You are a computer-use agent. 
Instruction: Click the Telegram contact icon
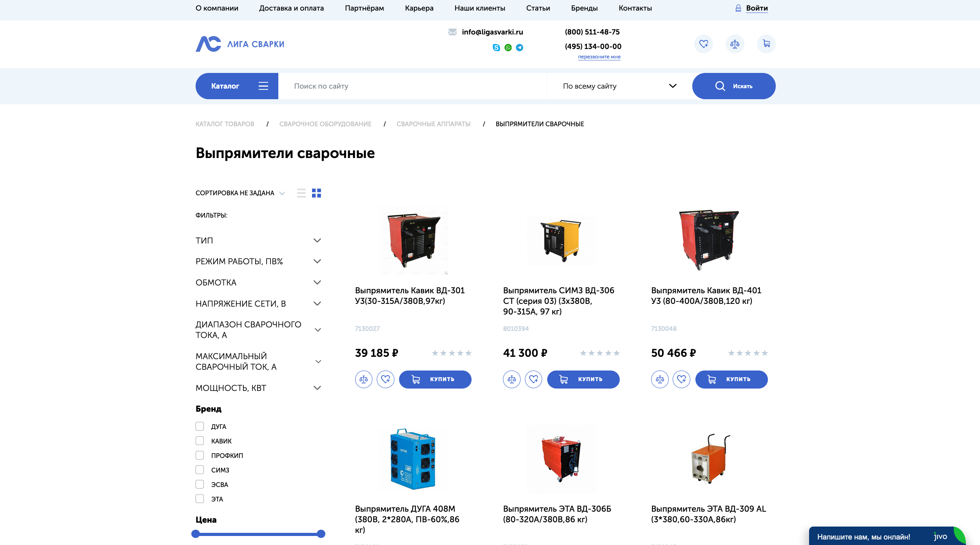(519, 47)
